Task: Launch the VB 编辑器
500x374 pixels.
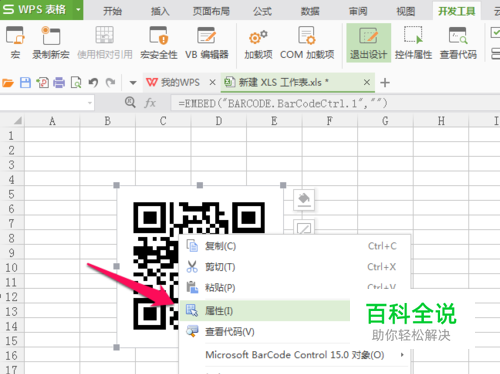Action: coord(207,43)
